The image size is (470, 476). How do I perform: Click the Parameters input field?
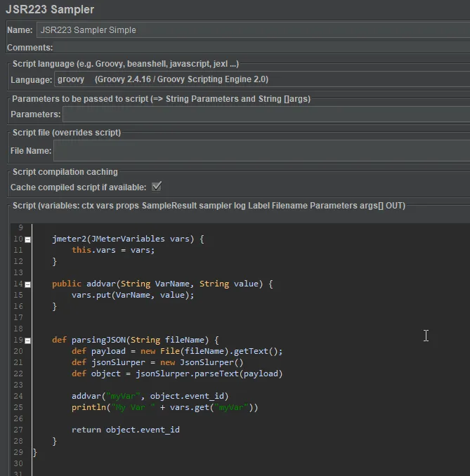[x=266, y=114]
